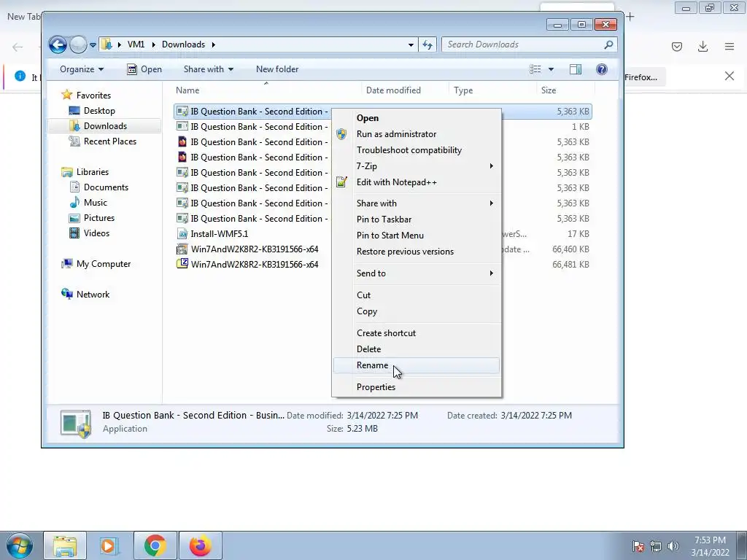Choose Cut in the context menu

pos(417,295)
